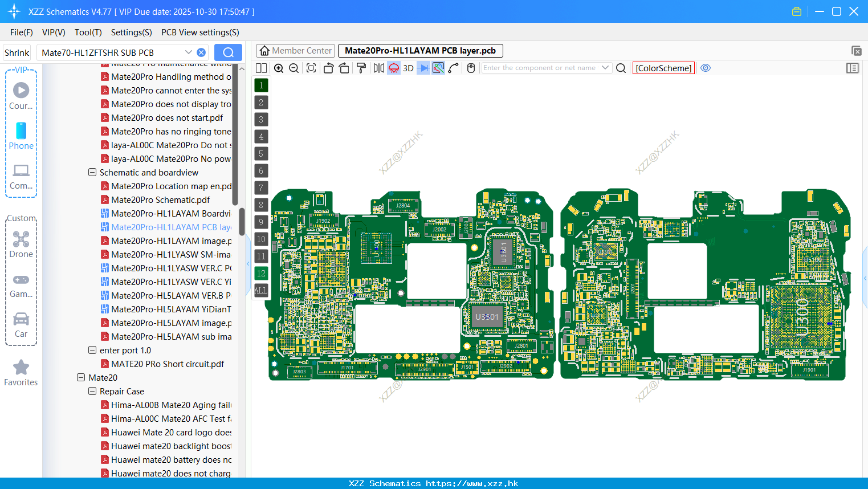The height and width of the screenshot is (489, 868).
Task: Collapse the file tree panel arrow
Action: [248, 263]
